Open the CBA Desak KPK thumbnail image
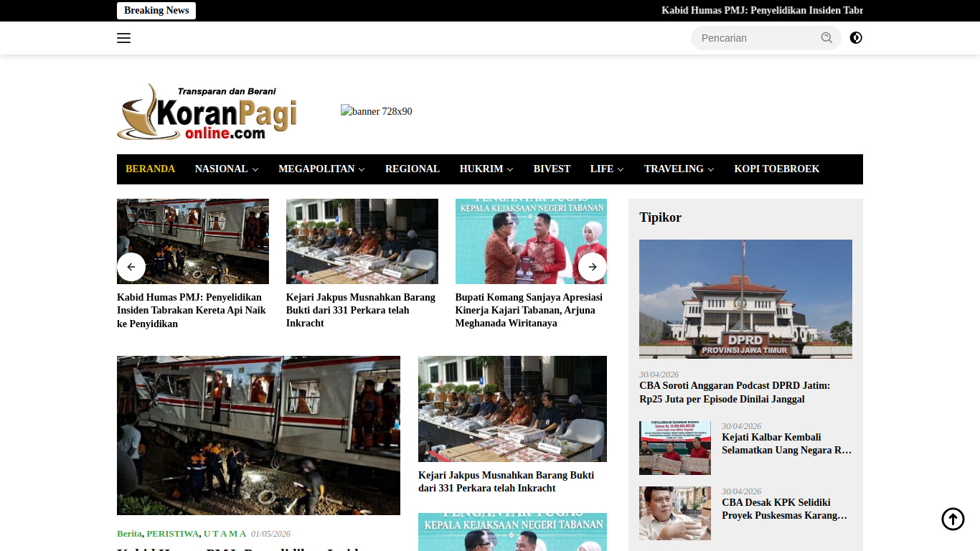The width and height of the screenshot is (980, 551). click(675, 513)
